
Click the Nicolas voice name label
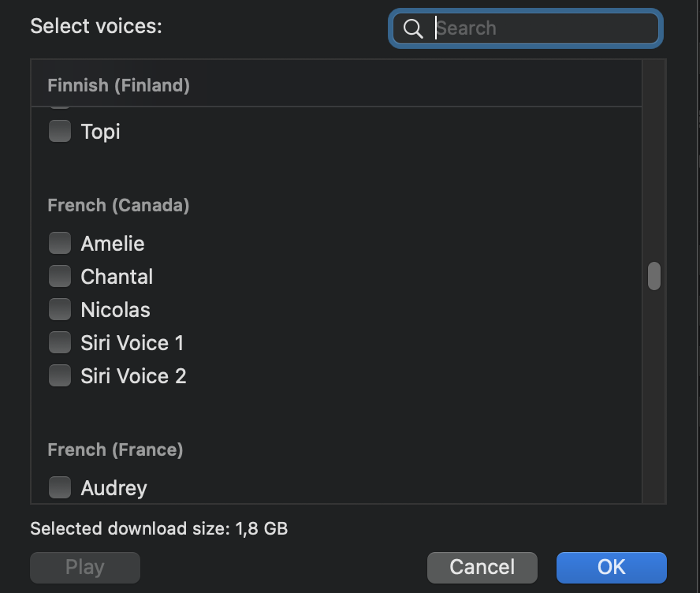tap(115, 310)
